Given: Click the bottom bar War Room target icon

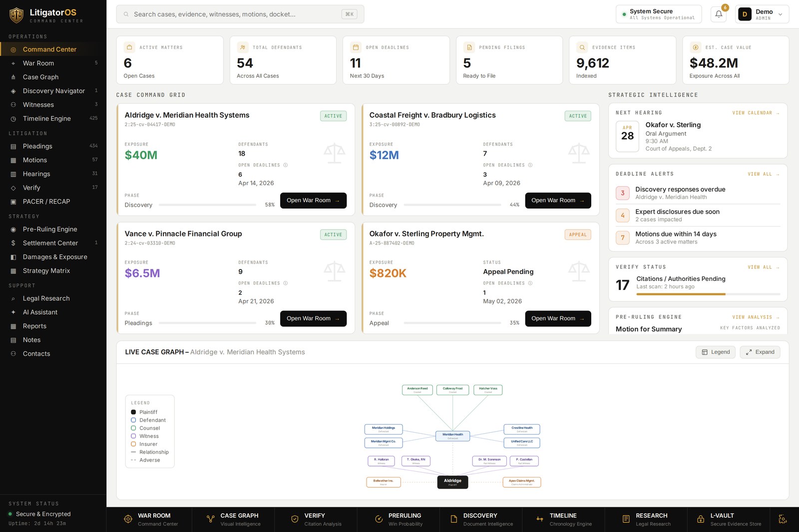Looking at the screenshot, I should pos(128,519).
